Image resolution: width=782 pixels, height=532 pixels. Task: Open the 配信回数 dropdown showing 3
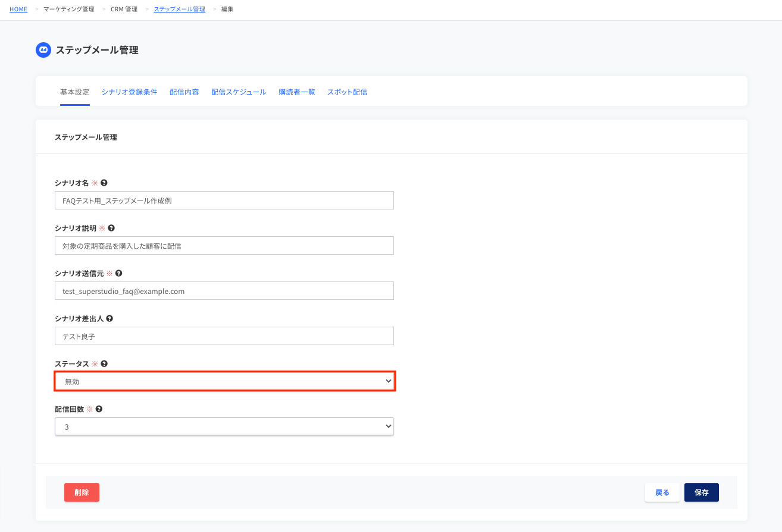coord(224,427)
